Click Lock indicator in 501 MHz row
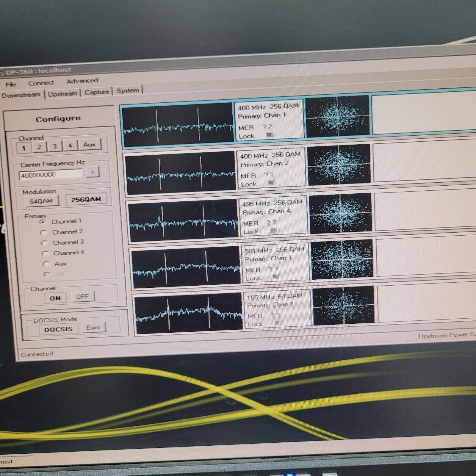Viewport: 476px width, 476px height. click(x=275, y=277)
